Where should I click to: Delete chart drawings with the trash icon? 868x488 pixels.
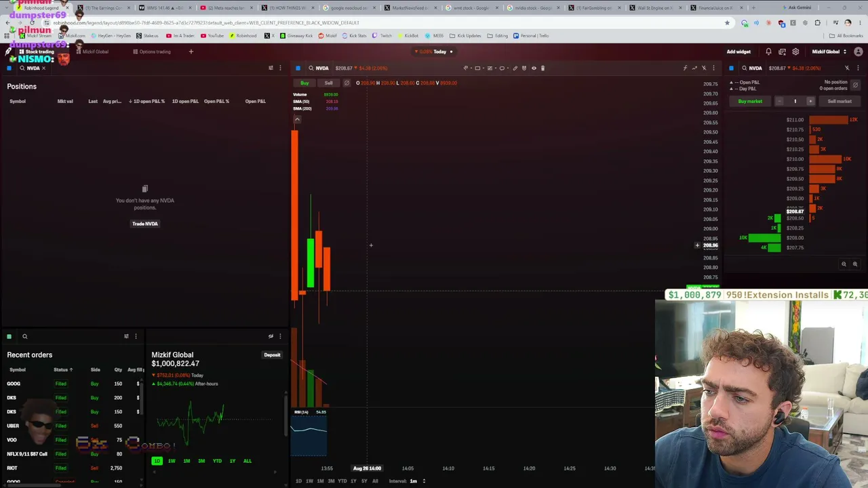542,68
